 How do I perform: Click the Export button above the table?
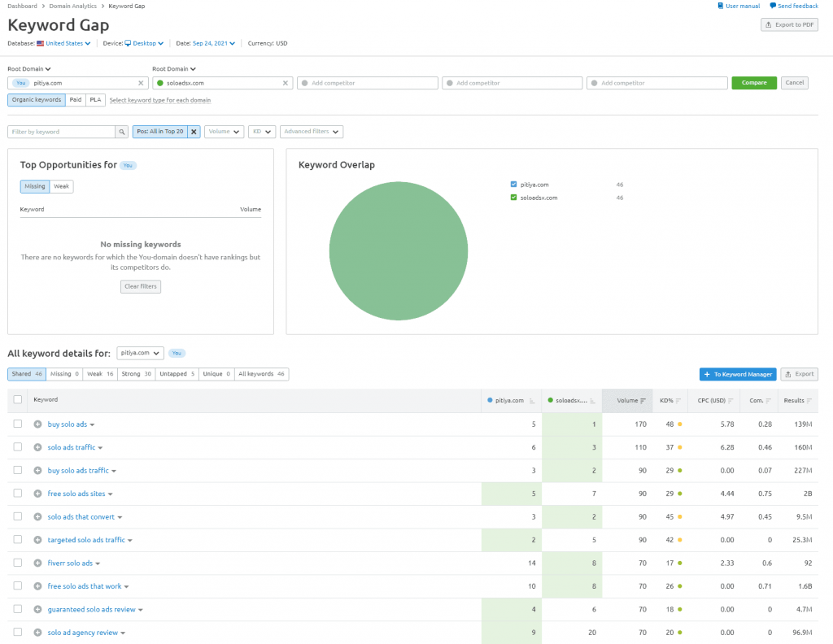coord(800,374)
